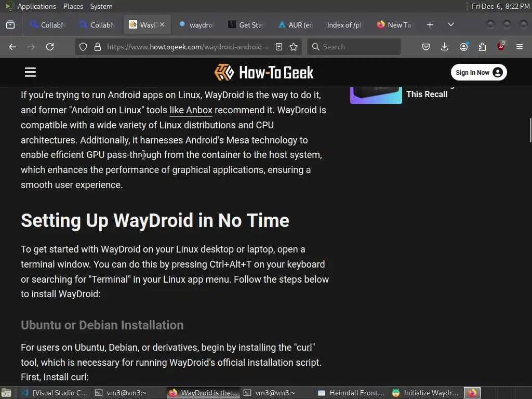532x399 pixels.
Task: Click the sidebar article thumbnail image
Action: pos(376,96)
